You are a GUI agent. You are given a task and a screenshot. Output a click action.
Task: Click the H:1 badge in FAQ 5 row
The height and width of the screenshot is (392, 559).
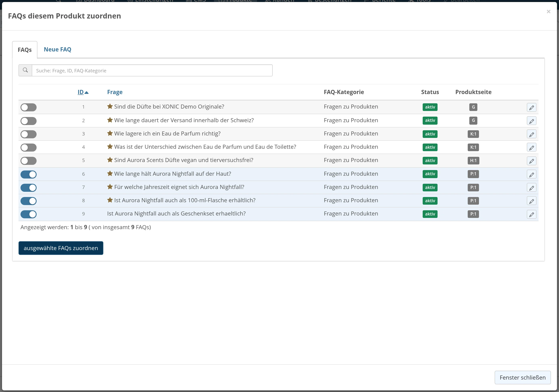point(473,161)
